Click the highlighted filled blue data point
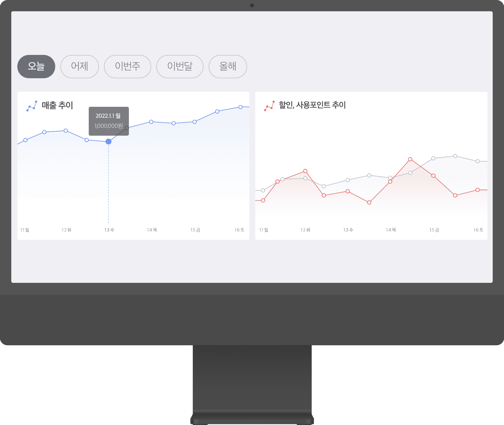 [108, 142]
